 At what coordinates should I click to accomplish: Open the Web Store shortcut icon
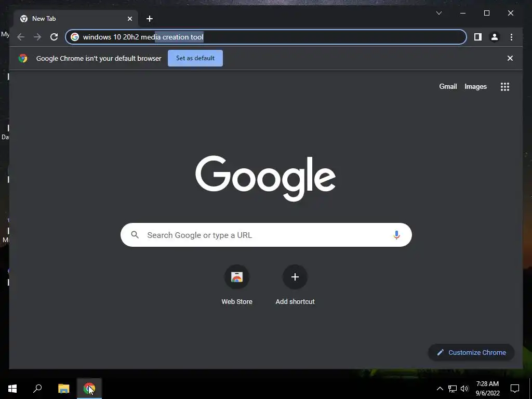(237, 277)
